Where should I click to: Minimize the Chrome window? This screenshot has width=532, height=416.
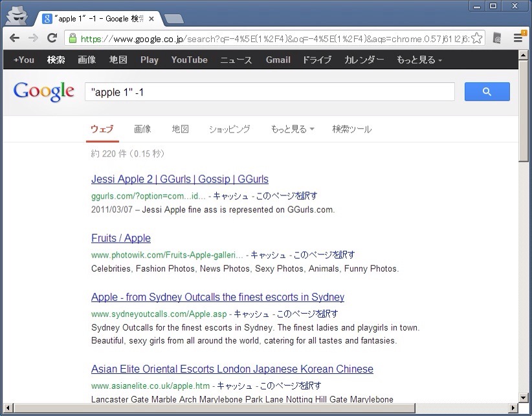(x=477, y=6)
